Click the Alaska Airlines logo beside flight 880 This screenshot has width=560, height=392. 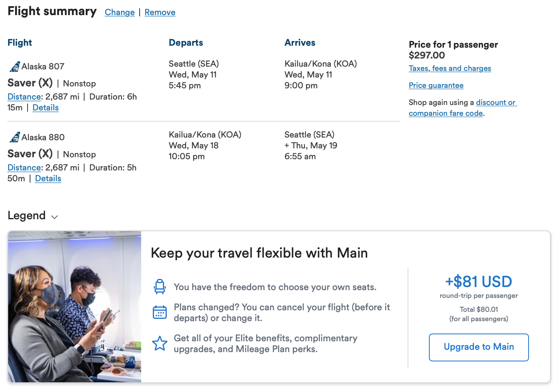pyautogui.click(x=15, y=138)
